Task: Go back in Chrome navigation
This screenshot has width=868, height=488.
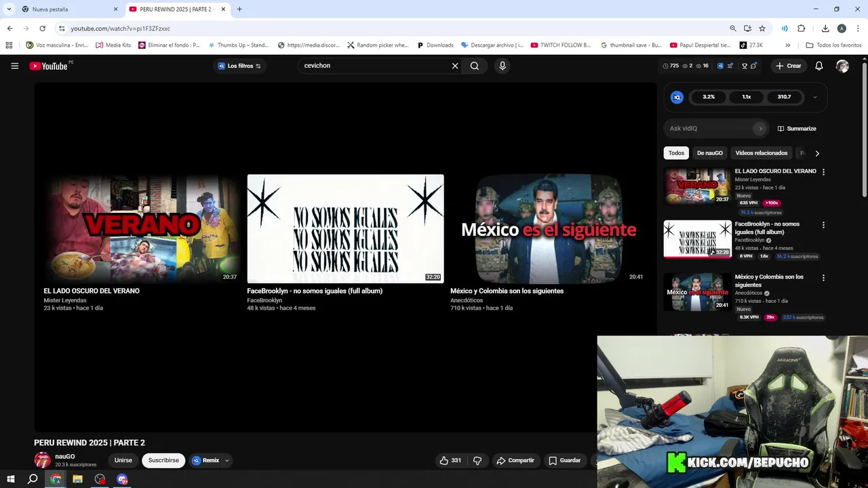Action: (x=9, y=28)
